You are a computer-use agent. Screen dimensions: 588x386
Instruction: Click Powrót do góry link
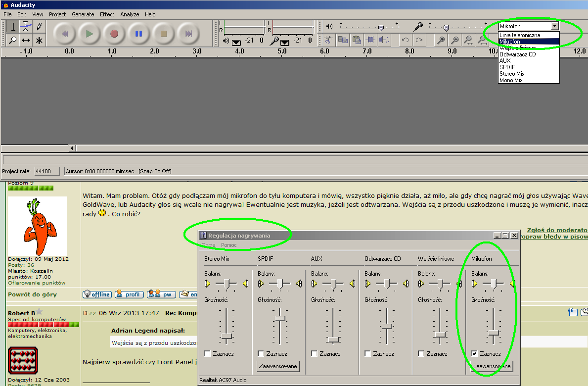(x=32, y=294)
